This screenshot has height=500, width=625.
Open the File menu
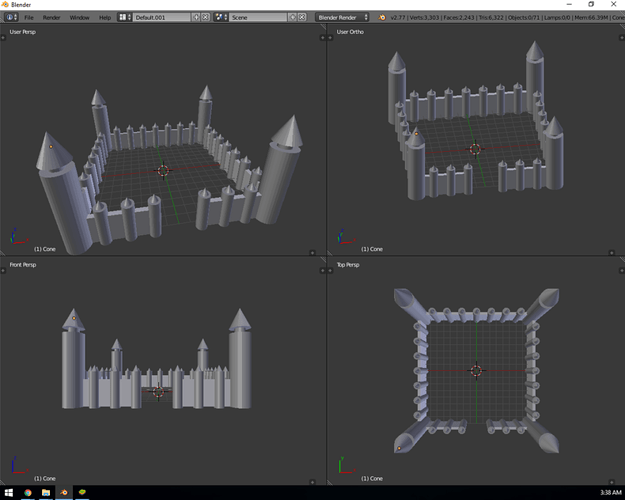[x=29, y=17]
